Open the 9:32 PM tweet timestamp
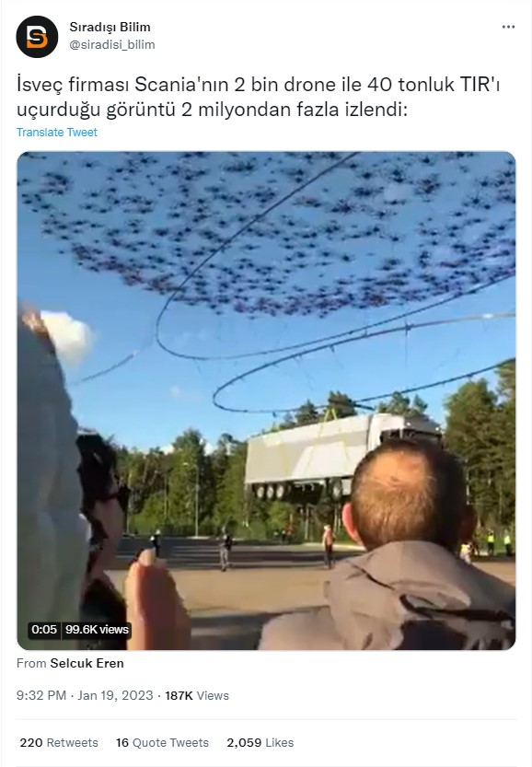 tap(41, 695)
